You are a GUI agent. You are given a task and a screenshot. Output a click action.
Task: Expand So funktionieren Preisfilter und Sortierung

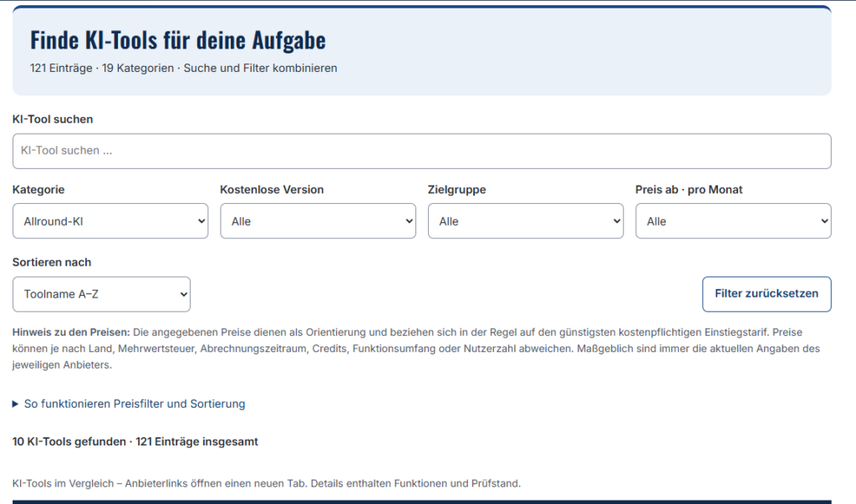[129, 404]
